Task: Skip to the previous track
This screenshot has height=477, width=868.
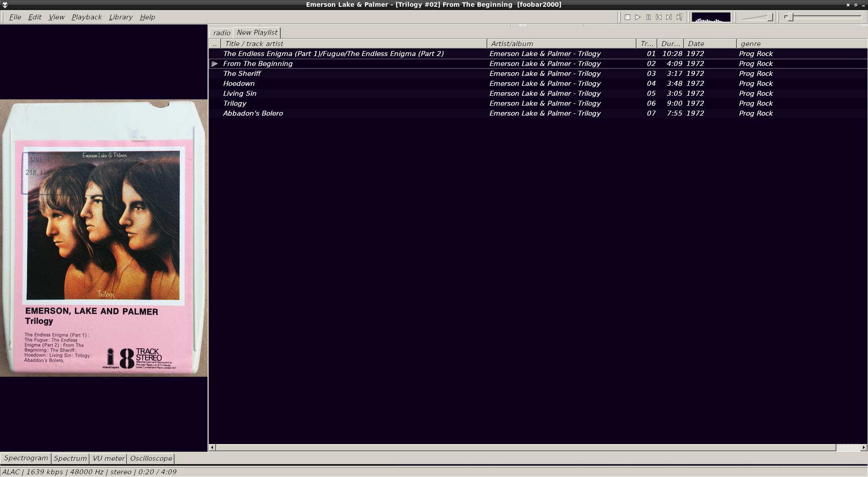Action: (x=659, y=17)
